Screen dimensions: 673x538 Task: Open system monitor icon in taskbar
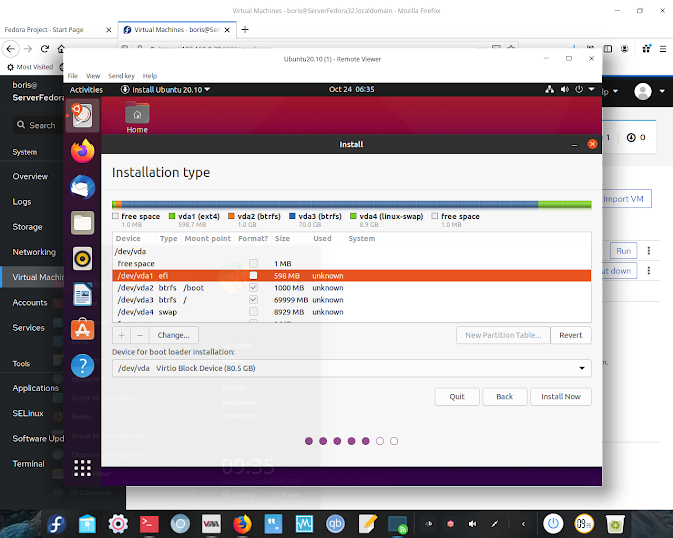click(x=304, y=524)
